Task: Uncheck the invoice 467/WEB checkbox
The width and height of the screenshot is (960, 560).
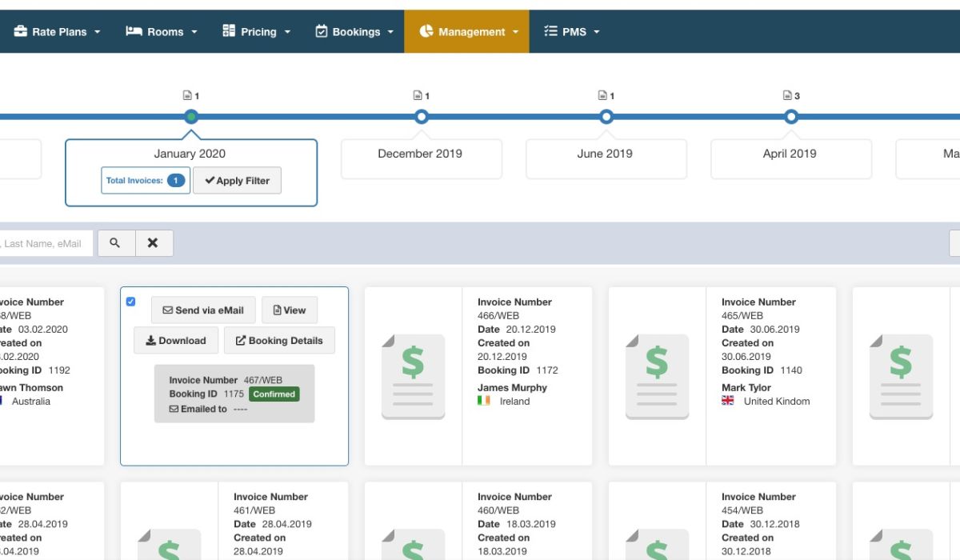Action: tap(131, 302)
